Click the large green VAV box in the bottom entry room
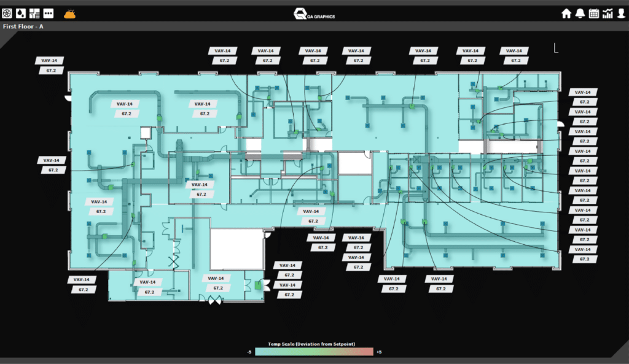 click(x=259, y=285)
